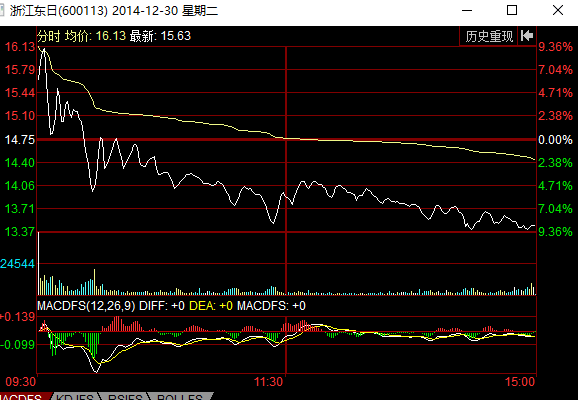
Task: Open the BOLLFS indicator tab
Action: pos(180,397)
